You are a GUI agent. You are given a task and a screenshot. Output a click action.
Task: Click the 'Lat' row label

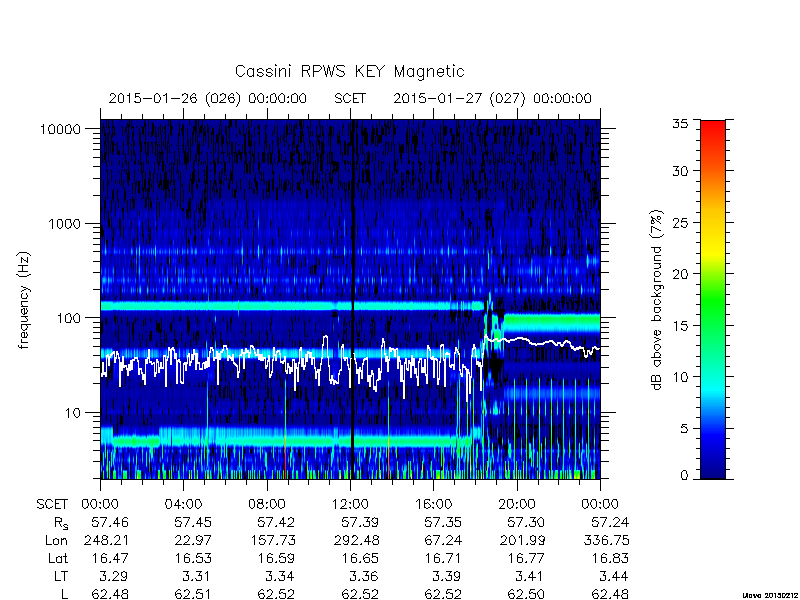click(58, 559)
